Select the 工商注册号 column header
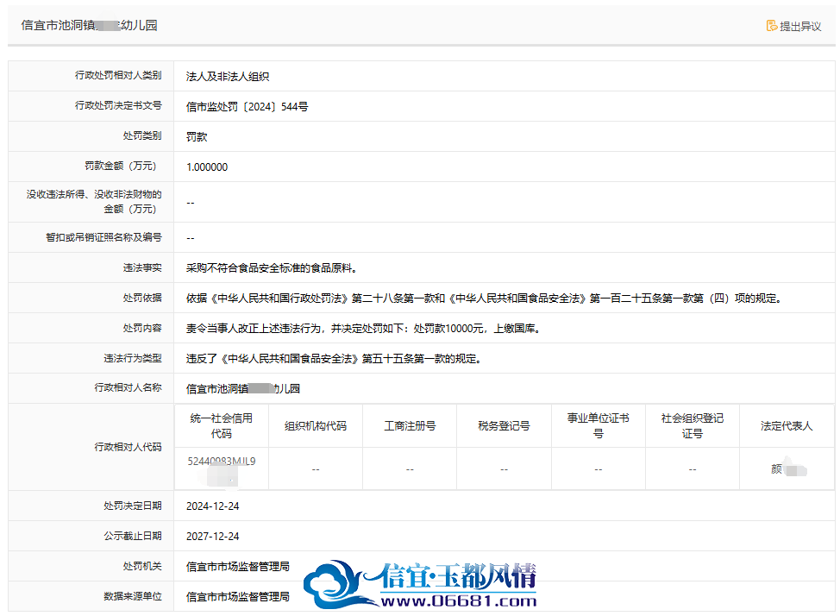Screen dimensions: 840x616 coord(410,425)
